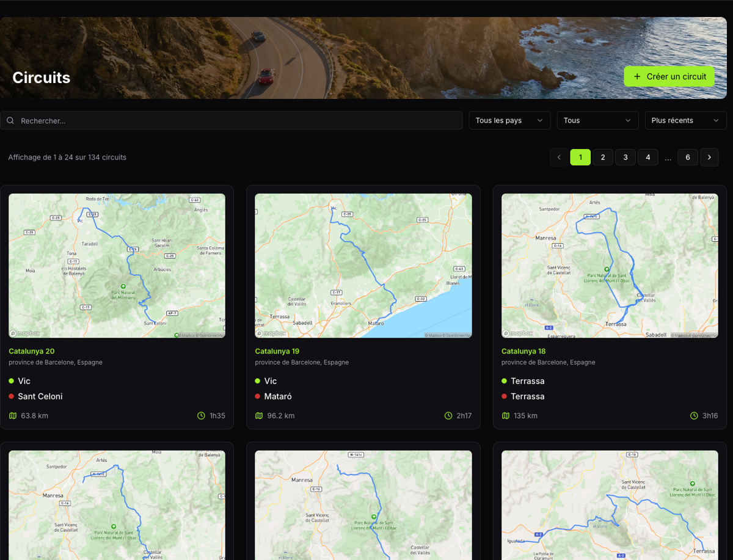
Task: Click the map icon beside 135 km
Action: (506, 416)
